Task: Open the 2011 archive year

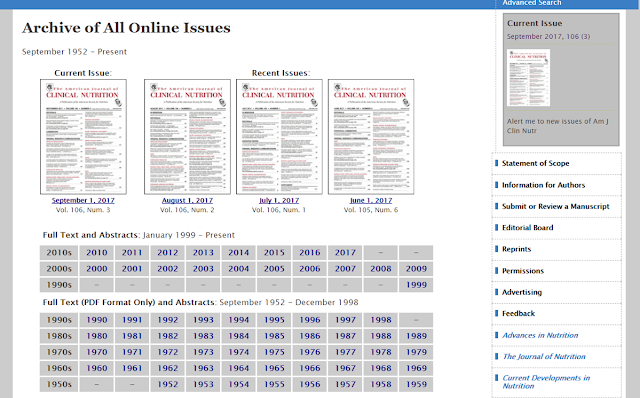Action: pos(132,253)
